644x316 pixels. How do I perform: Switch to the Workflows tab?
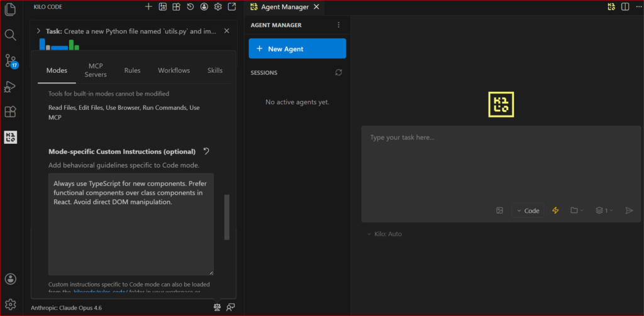174,70
